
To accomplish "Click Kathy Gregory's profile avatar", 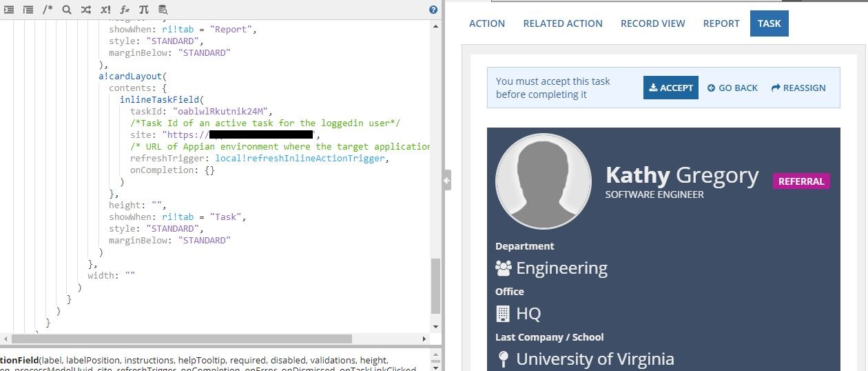I will pyautogui.click(x=544, y=180).
